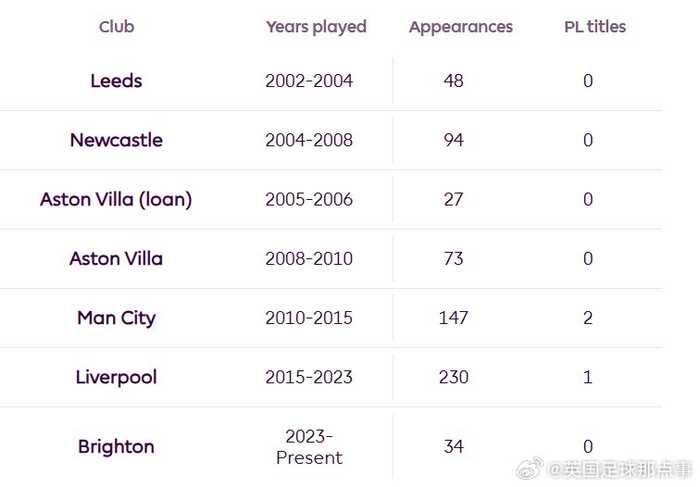Open the Brighton club entry

click(x=116, y=446)
